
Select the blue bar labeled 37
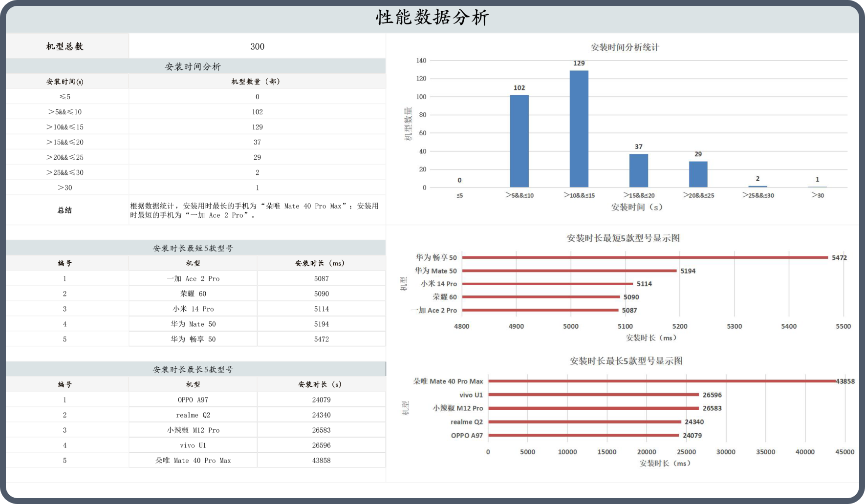pos(638,170)
